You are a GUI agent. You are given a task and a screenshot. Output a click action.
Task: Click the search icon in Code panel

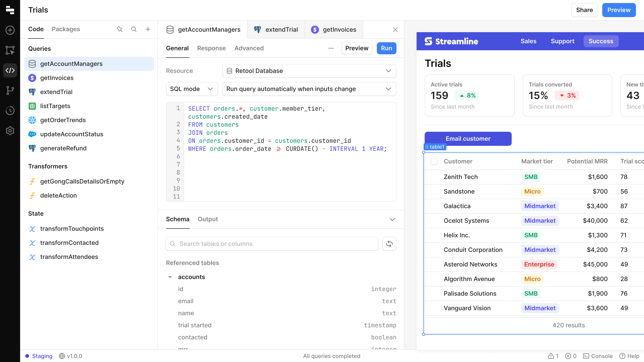(x=134, y=29)
